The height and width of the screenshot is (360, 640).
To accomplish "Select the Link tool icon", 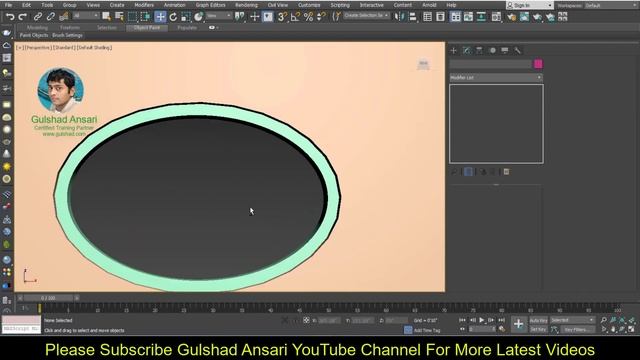I will [x=38, y=17].
